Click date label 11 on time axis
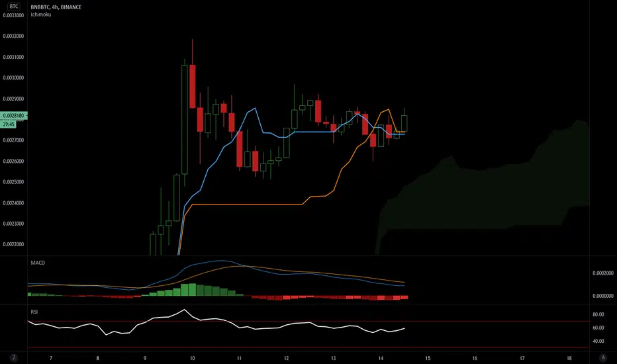Image resolution: width=617 pixels, height=364 pixels. (x=239, y=358)
